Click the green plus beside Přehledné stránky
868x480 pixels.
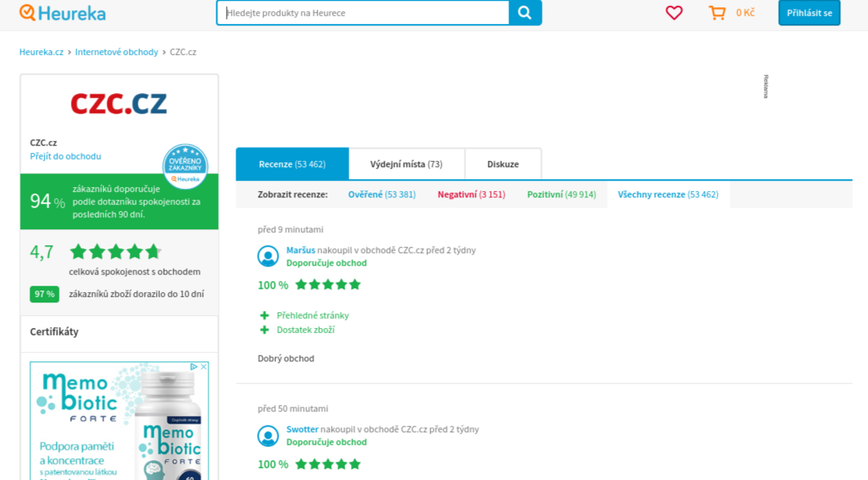click(265, 315)
